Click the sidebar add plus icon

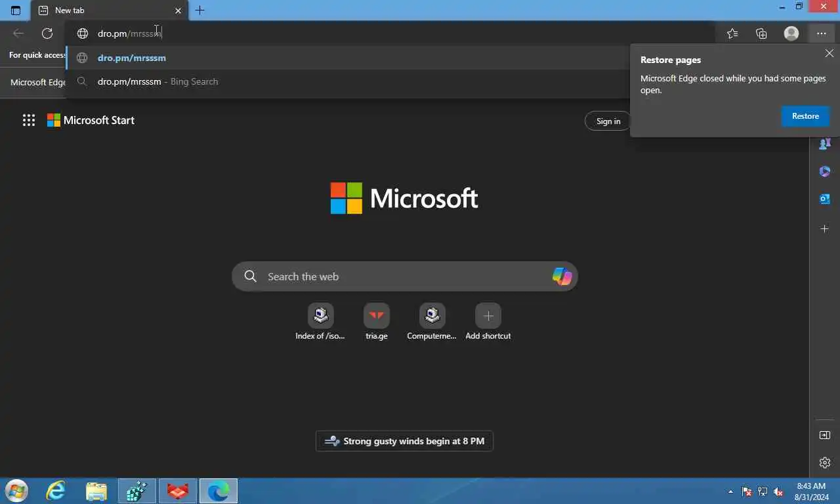pos(825,228)
